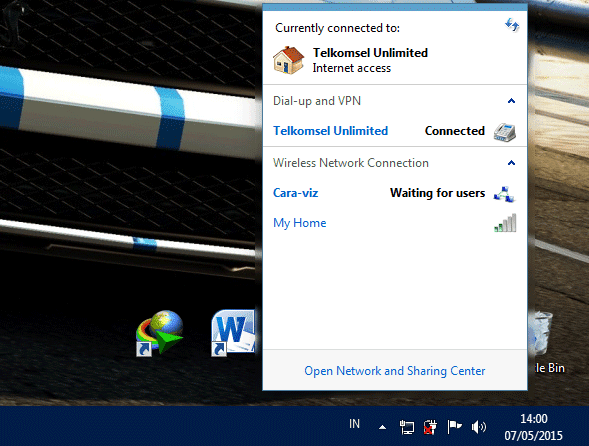Click the My Home signal strength bars
Viewport: 589px width, 446px height.
(x=505, y=223)
